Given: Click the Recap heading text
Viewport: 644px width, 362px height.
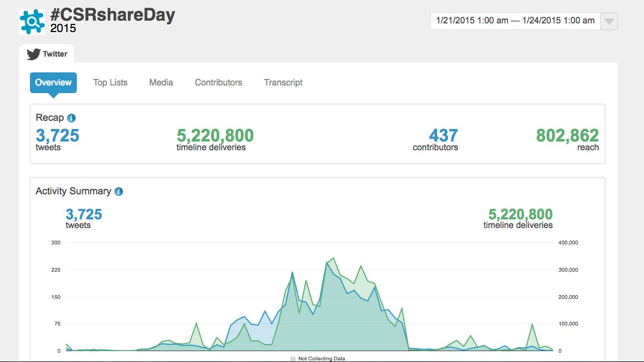Looking at the screenshot, I should 50,118.
